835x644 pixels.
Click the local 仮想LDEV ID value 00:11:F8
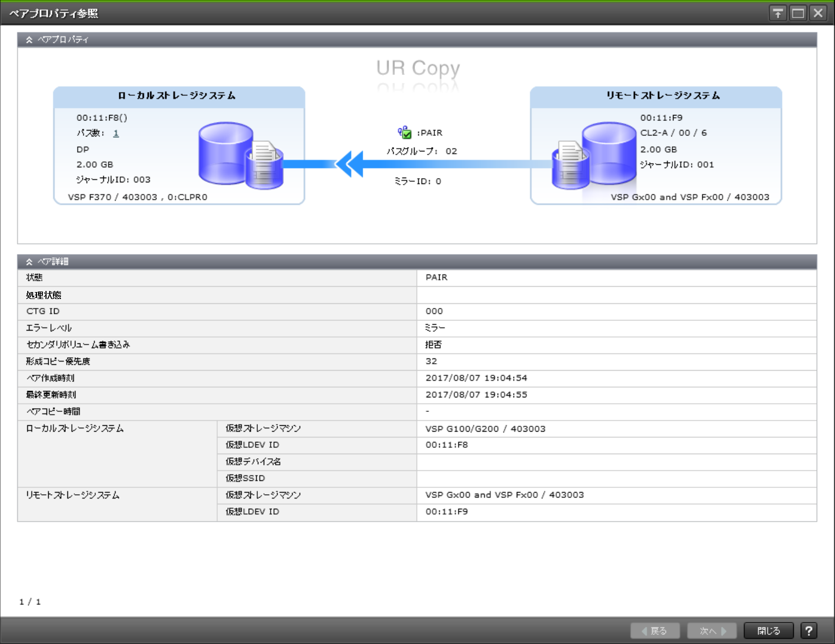click(447, 445)
